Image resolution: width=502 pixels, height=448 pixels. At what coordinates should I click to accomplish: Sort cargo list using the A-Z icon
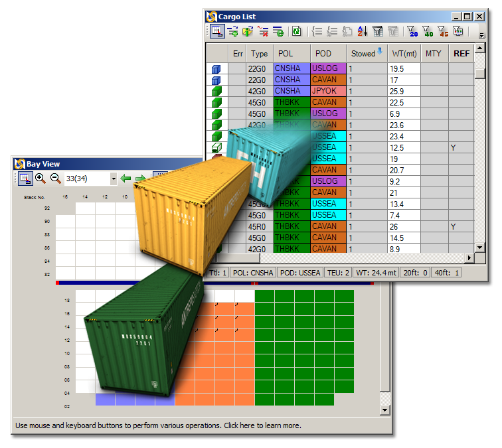coord(363,31)
